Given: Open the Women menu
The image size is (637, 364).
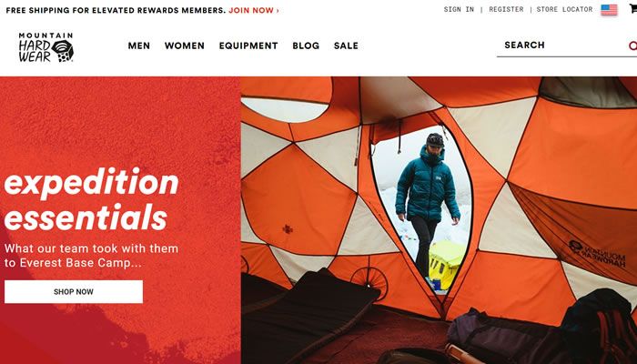Looking at the screenshot, I should click(x=185, y=45).
